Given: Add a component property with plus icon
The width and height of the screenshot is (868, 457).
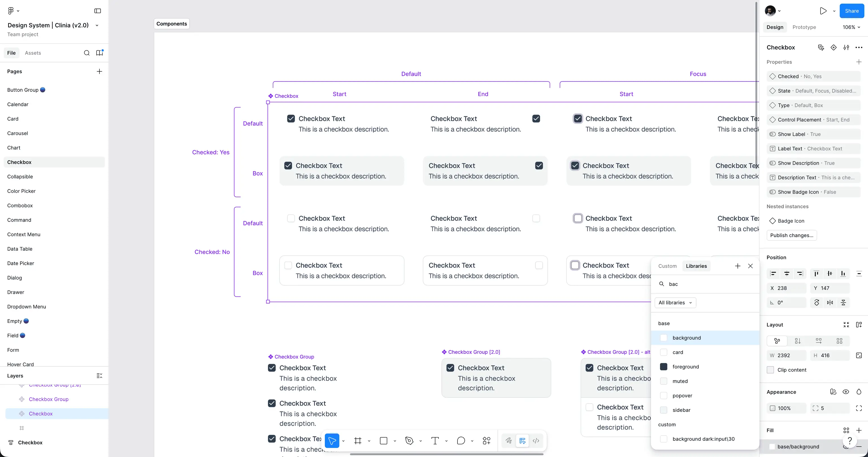Looking at the screenshot, I should tap(859, 62).
